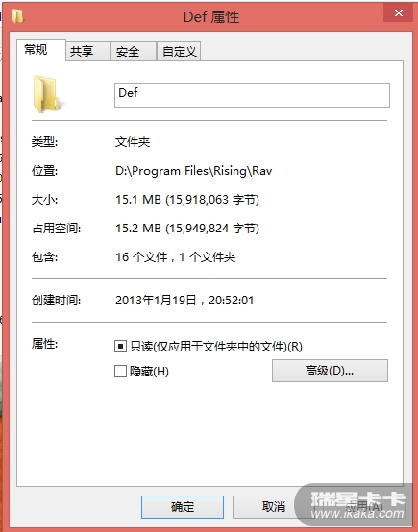
Task: Click the 取消 cancel button
Action: (274, 507)
